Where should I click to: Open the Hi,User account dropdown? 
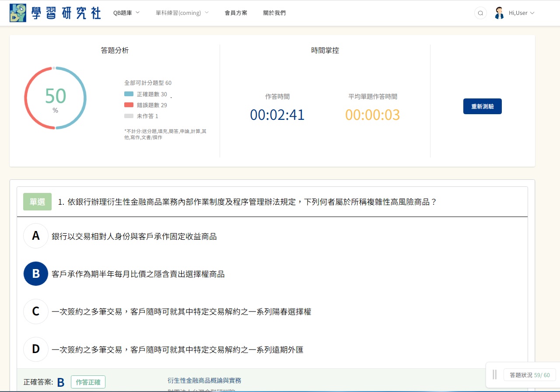[521, 13]
